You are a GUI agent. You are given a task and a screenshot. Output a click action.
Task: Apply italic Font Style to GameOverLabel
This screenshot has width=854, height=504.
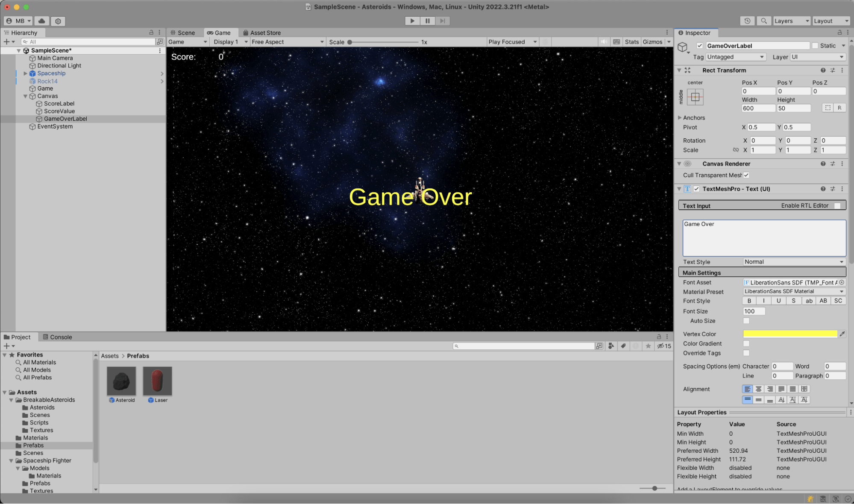tap(763, 300)
